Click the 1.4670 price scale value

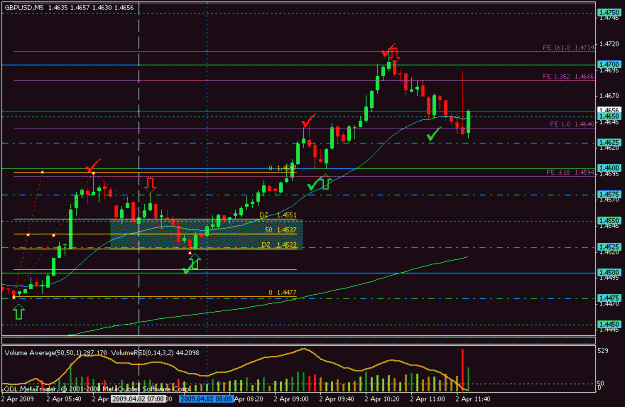point(609,96)
